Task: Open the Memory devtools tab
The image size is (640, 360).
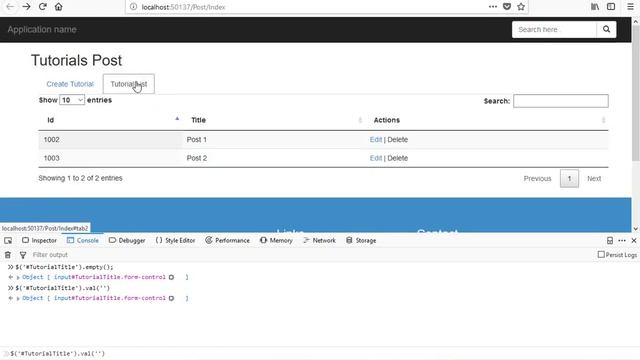Action: click(x=276, y=240)
